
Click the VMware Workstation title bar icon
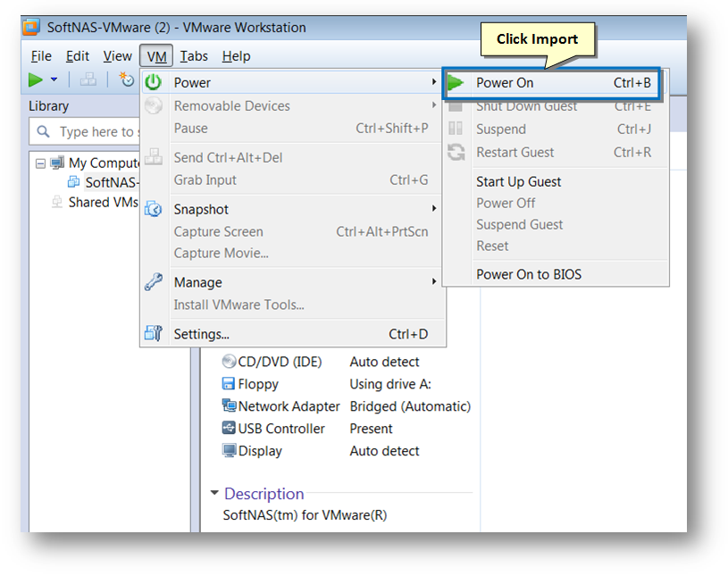pyautogui.click(x=31, y=27)
